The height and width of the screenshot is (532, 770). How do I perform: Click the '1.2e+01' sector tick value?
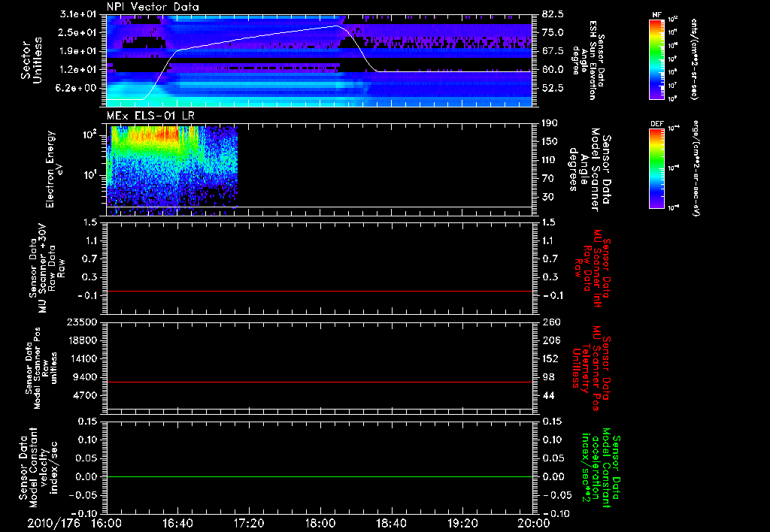[x=78, y=70]
